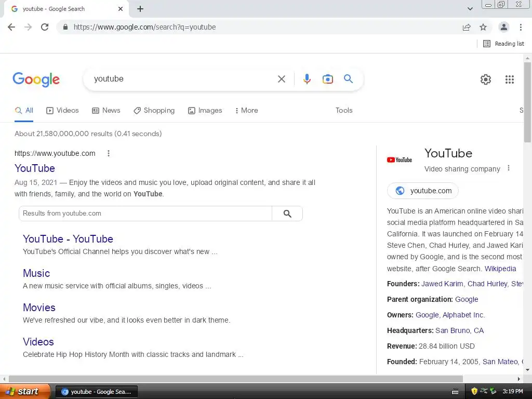Go back using the browser back arrow
532x399 pixels.
[11, 27]
